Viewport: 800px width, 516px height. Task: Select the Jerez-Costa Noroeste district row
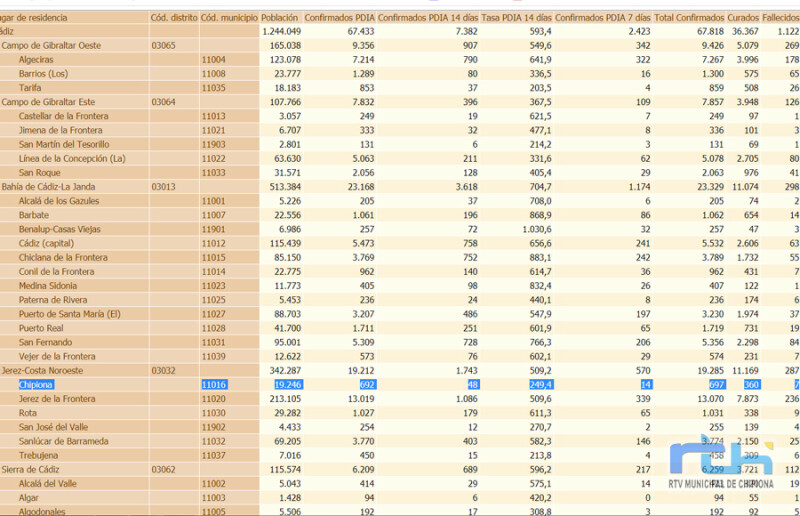[x=400, y=371]
